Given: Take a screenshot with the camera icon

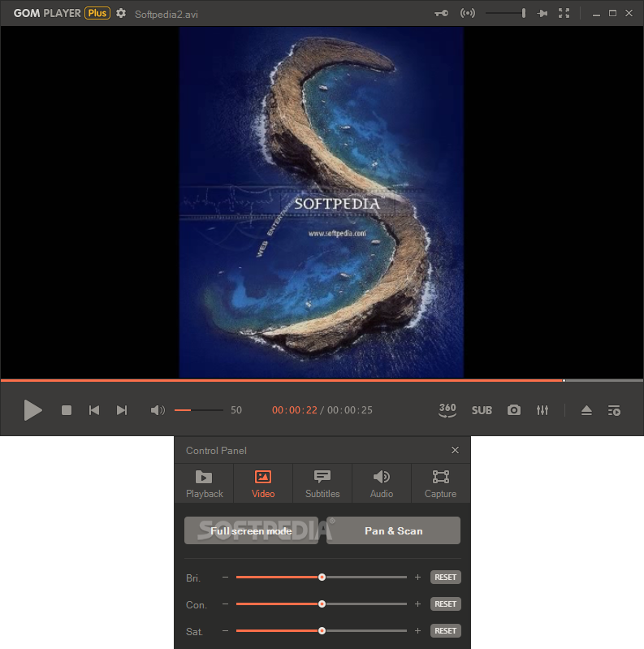Looking at the screenshot, I should pyautogui.click(x=513, y=409).
